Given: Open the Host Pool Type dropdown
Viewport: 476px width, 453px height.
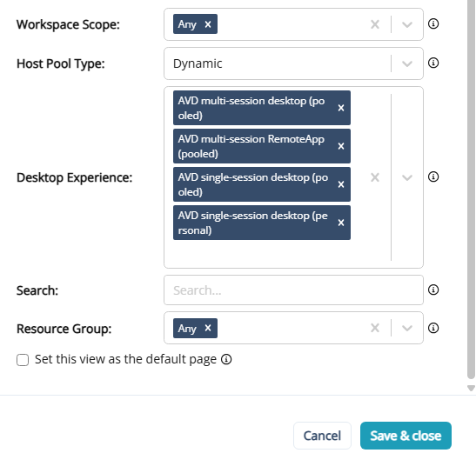Looking at the screenshot, I should pos(407,63).
